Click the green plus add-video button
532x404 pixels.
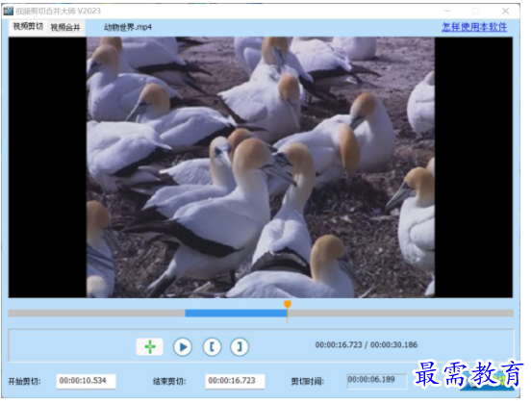[x=150, y=346]
